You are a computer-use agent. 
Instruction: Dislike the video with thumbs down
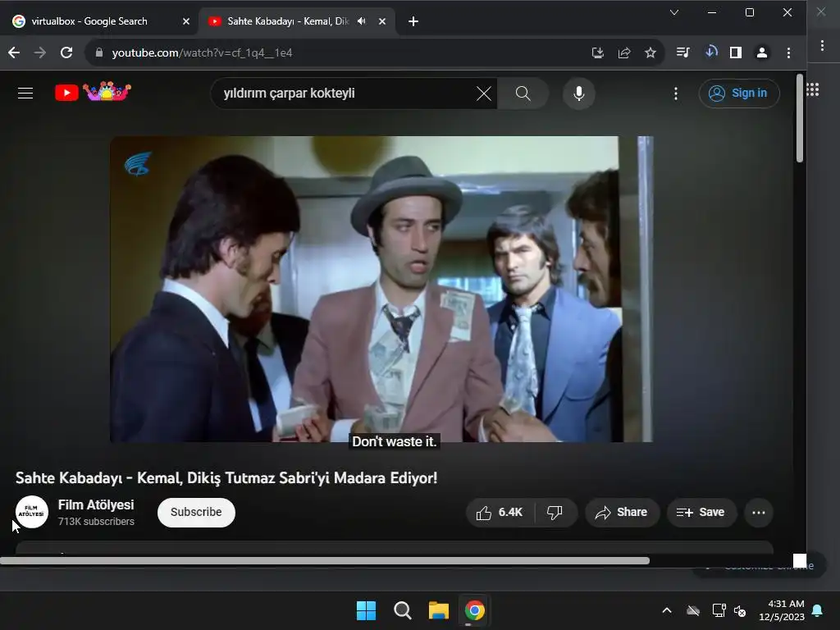pyautogui.click(x=555, y=512)
